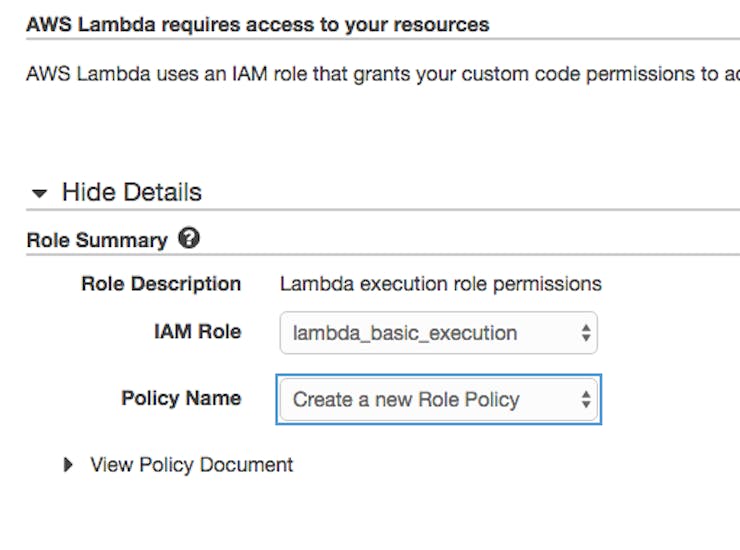
Task: Click the IAM Role field label
Action: (197, 331)
